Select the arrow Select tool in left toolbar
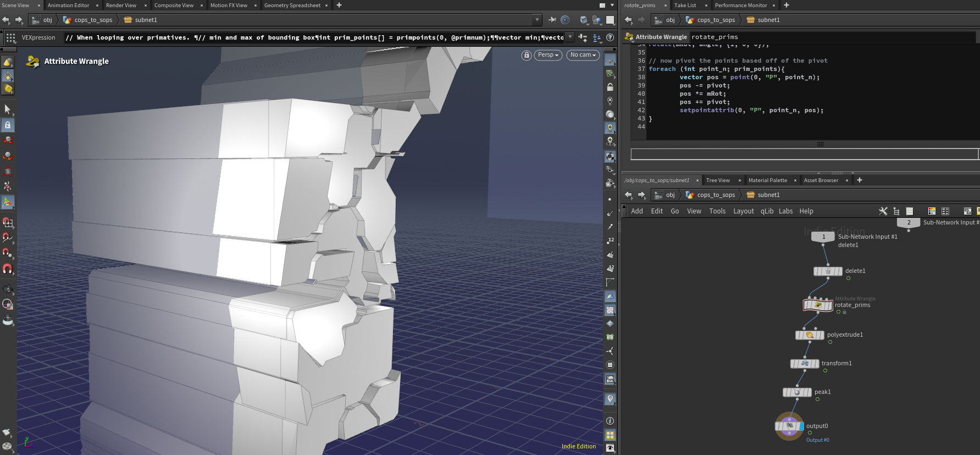 point(8,109)
